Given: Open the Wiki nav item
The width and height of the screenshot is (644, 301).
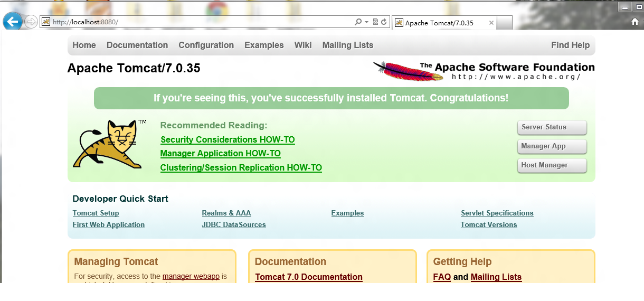Looking at the screenshot, I should pyautogui.click(x=303, y=45).
